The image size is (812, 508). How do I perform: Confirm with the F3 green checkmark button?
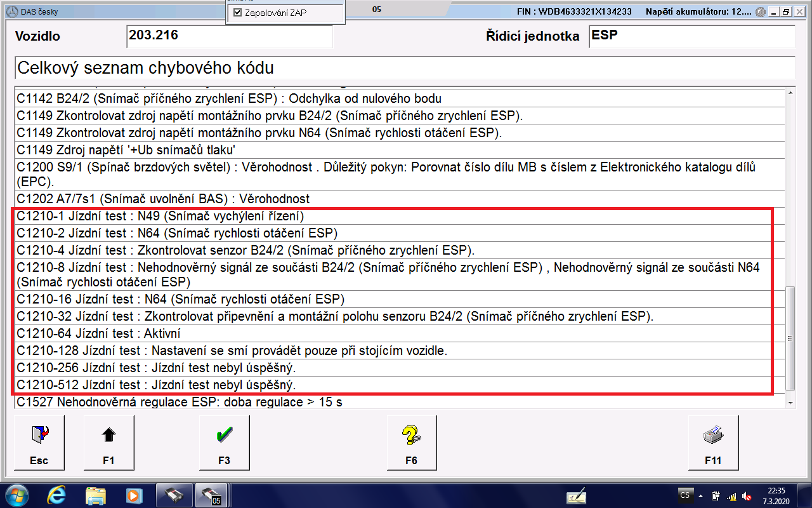[225, 444]
